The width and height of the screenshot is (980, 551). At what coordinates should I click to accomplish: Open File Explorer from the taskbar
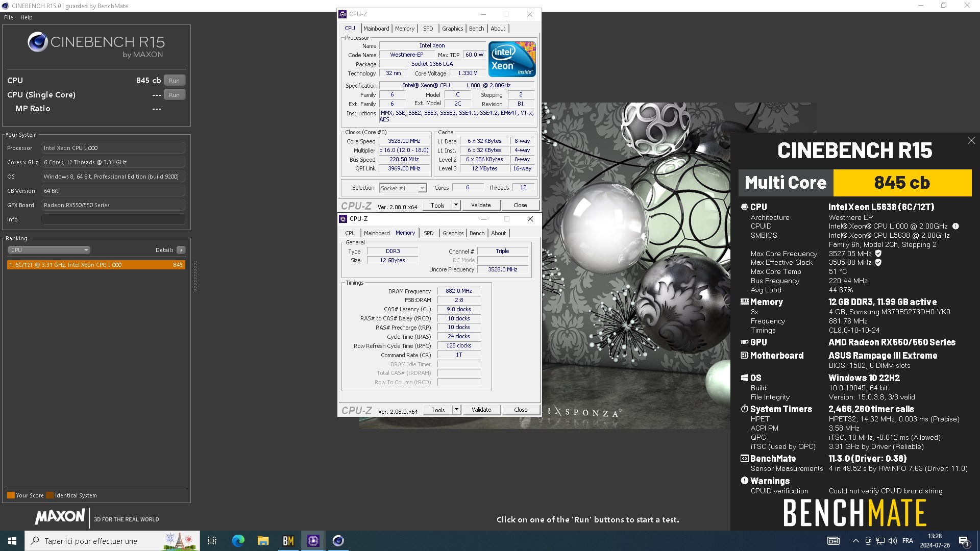pos(263,541)
